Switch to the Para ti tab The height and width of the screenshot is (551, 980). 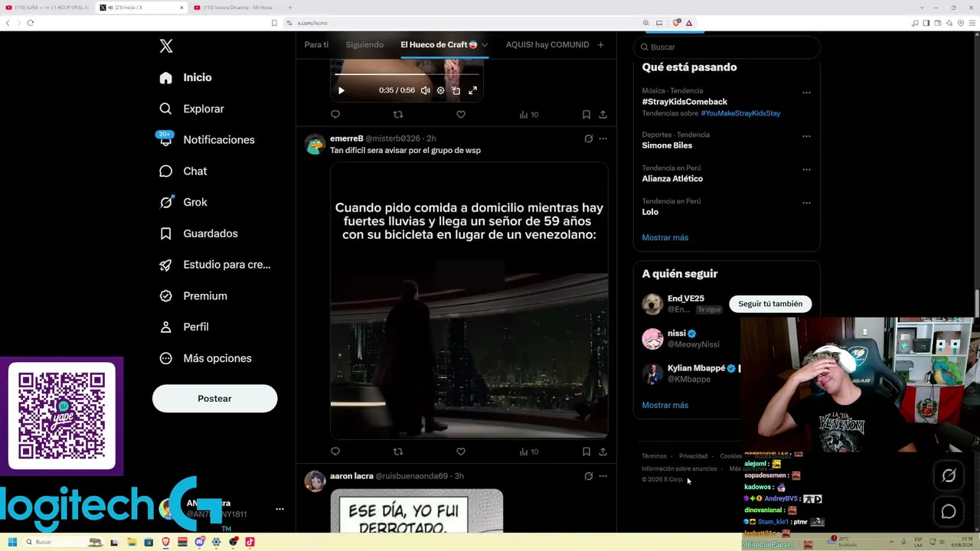click(x=316, y=44)
